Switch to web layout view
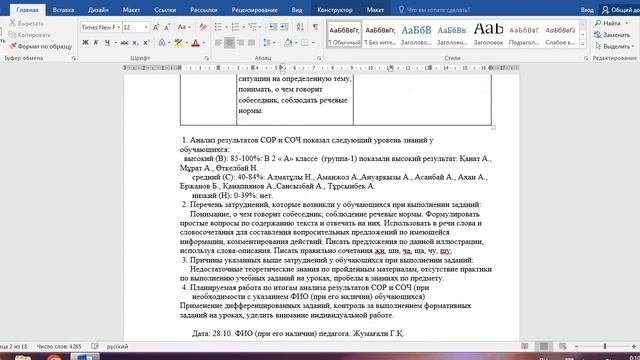This screenshot has height=360, width=640. point(563,346)
